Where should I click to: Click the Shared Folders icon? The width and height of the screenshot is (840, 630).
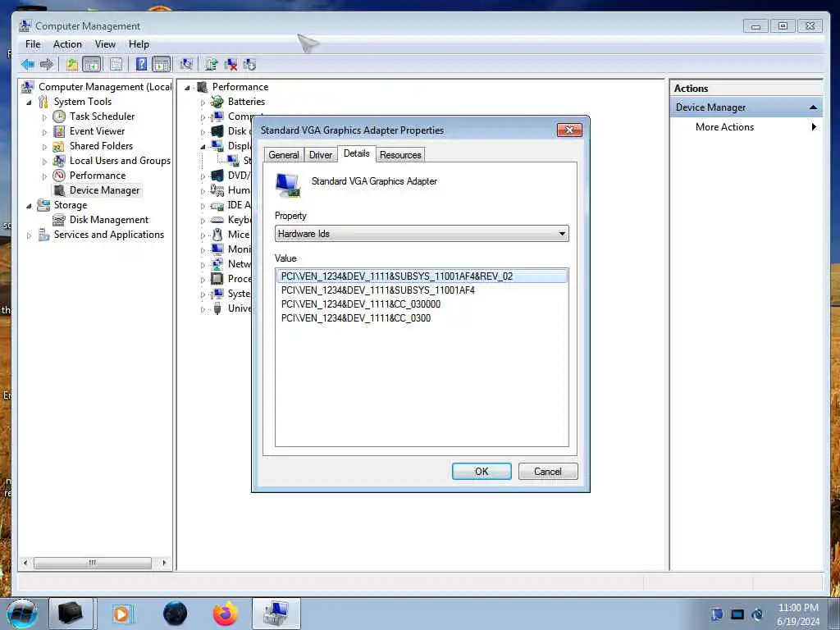pos(59,146)
